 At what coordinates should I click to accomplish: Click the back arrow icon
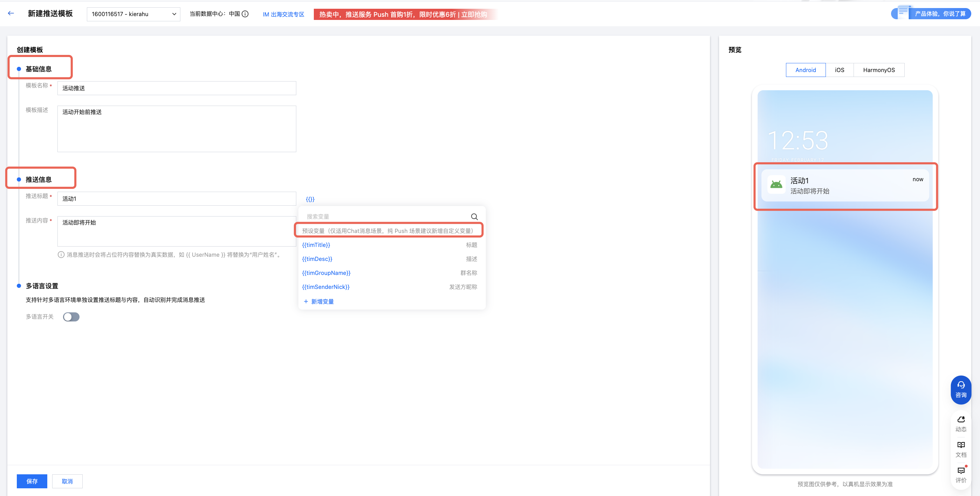pyautogui.click(x=11, y=13)
